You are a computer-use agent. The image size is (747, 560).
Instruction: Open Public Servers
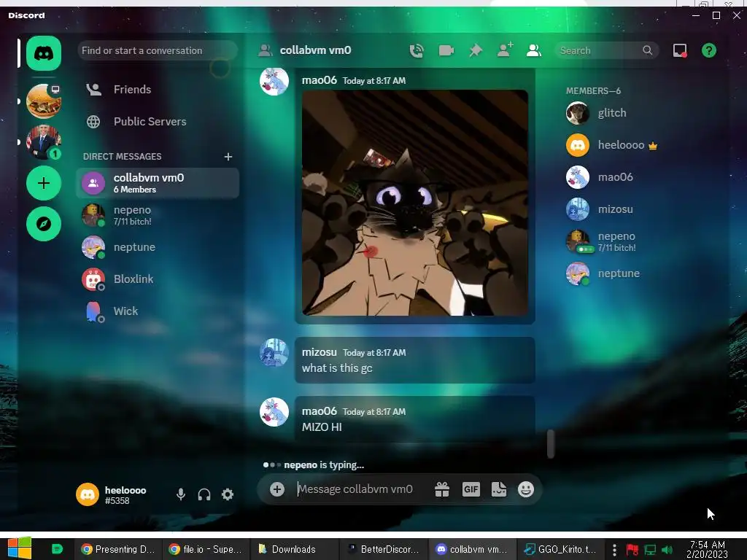pyautogui.click(x=158, y=122)
